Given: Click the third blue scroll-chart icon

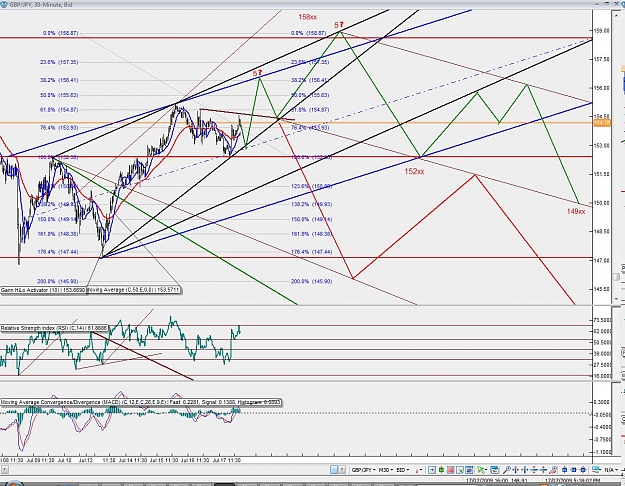Looking at the screenshot, I should coord(583,470).
